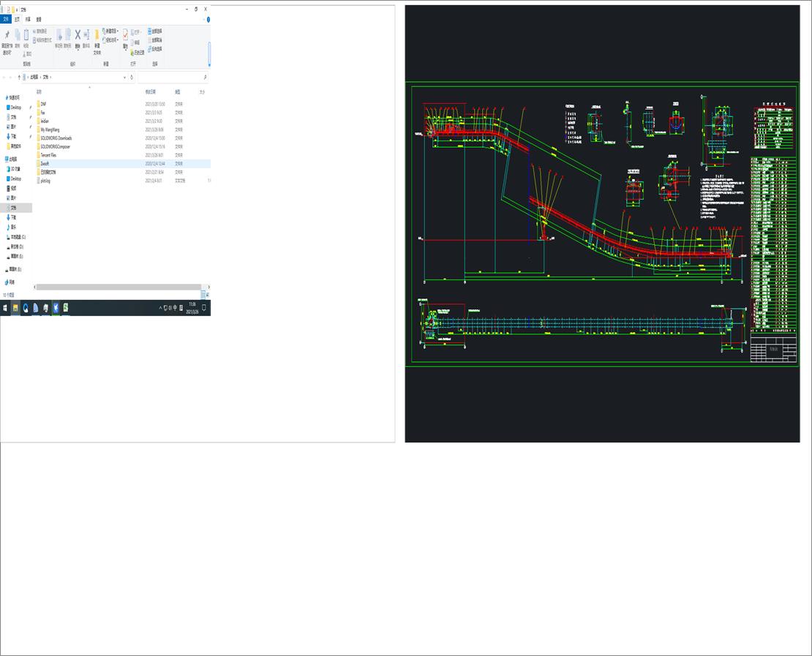Click the New folder ribbon icon
This screenshot has width=812, height=656.
[97, 34]
